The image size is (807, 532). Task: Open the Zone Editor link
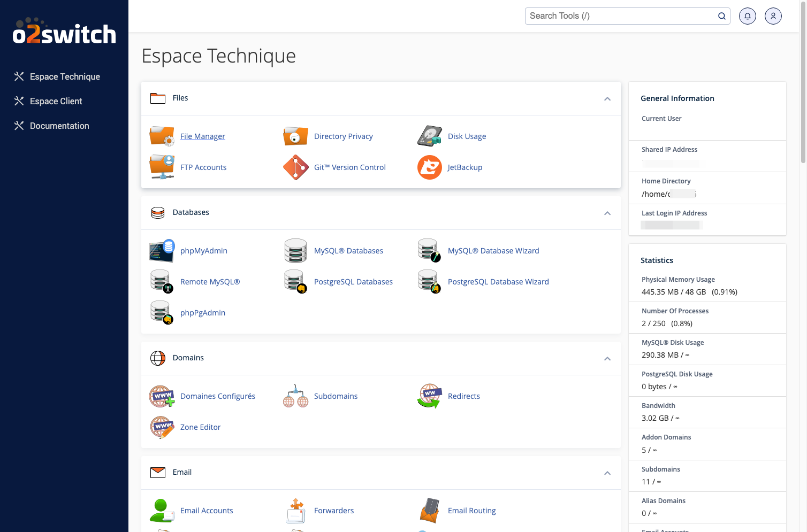tap(201, 427)
